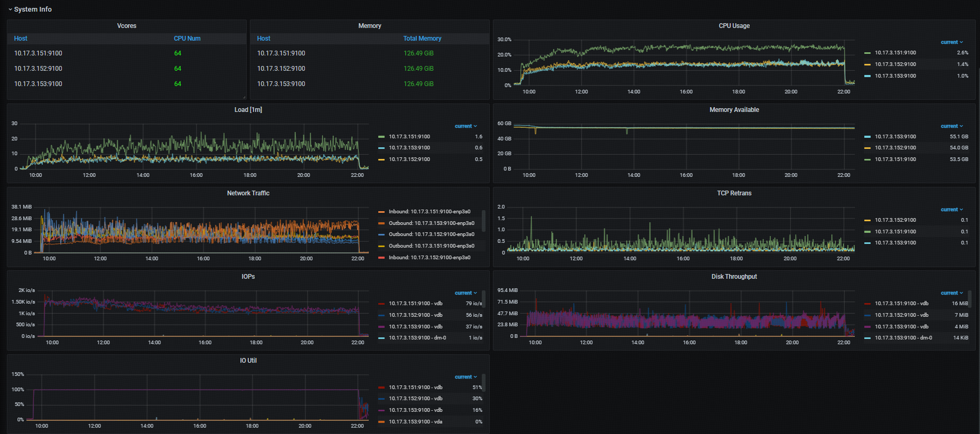Viewport: 980px width, 434px height.
Task: Toggle 10.17.3.153:9100 series in Memory Available legend
Action: click(x=895, y=137)
